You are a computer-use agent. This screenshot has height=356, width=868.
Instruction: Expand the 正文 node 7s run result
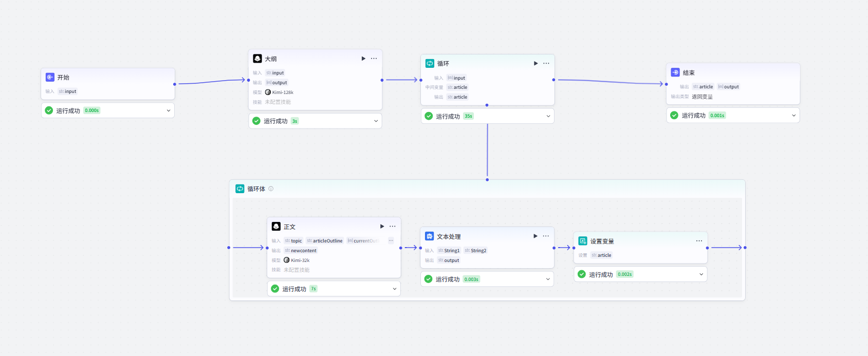pos(394,289)
